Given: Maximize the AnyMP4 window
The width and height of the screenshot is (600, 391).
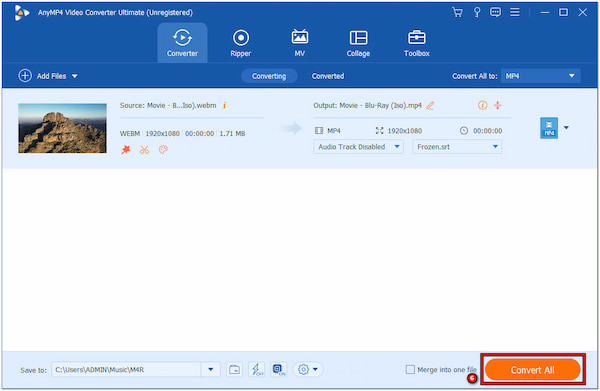Looking at the screenshot, I should click(x=563, y=12).
